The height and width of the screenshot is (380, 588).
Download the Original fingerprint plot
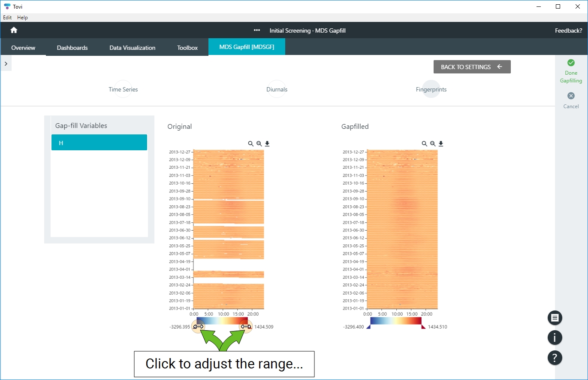267,144
